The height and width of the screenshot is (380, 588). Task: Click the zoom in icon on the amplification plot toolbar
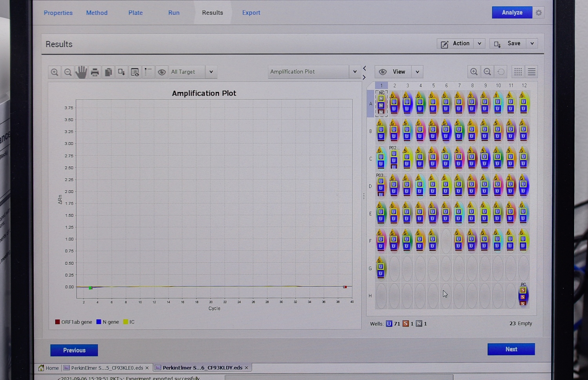(54, 72)
